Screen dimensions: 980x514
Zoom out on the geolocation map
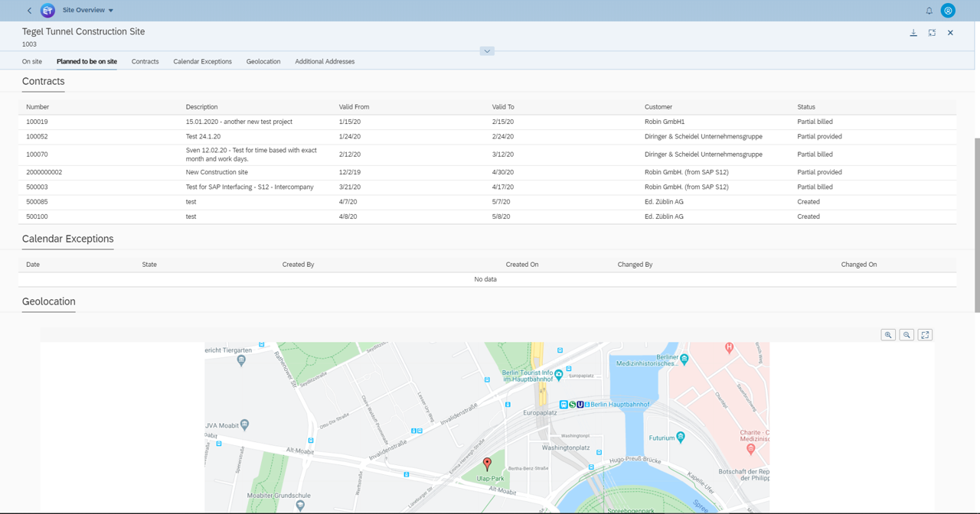(x=906, y=335)
